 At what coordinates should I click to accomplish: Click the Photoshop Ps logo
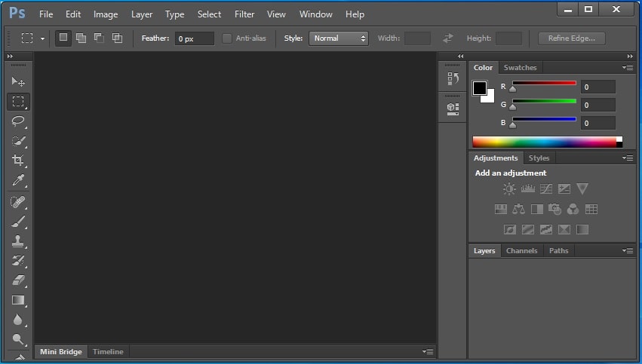[17, 13]
